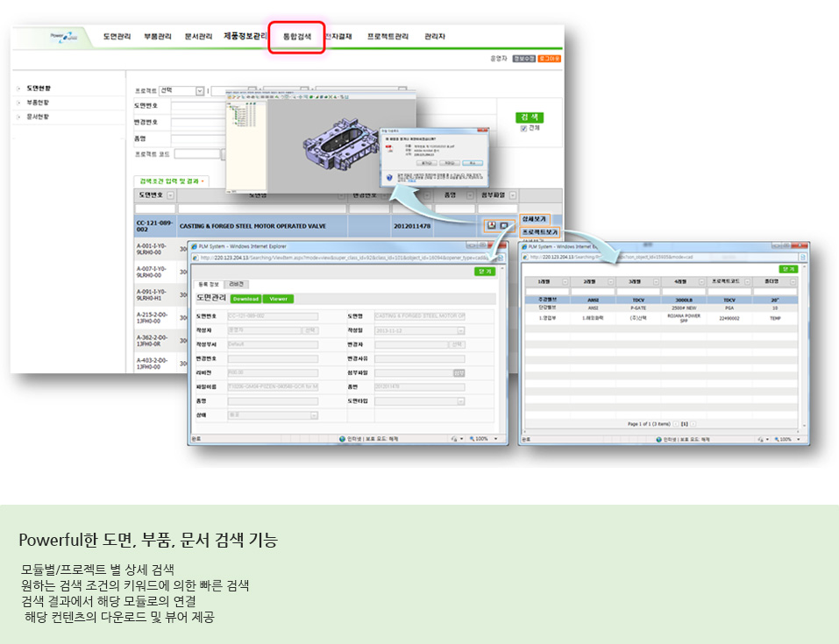Open the 상태 dropdown in drawing popup
This screenshot has height=644, width=839.
point(314,415)
